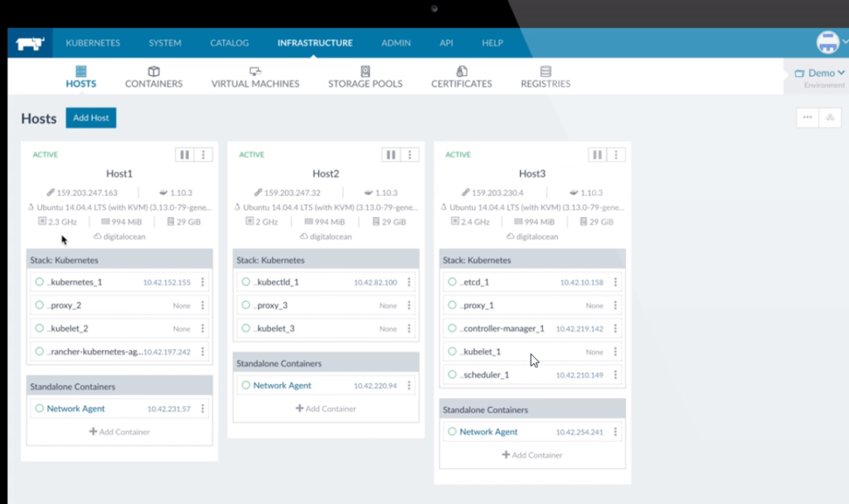Open Host3 actions menu
The width and height of the screenshot is (849, 504).
click(616, 155)
